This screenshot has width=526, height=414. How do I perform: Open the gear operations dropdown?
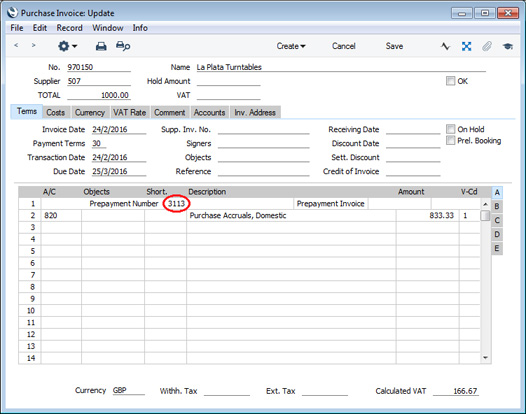pyautogui.click(x=67, y=46)
